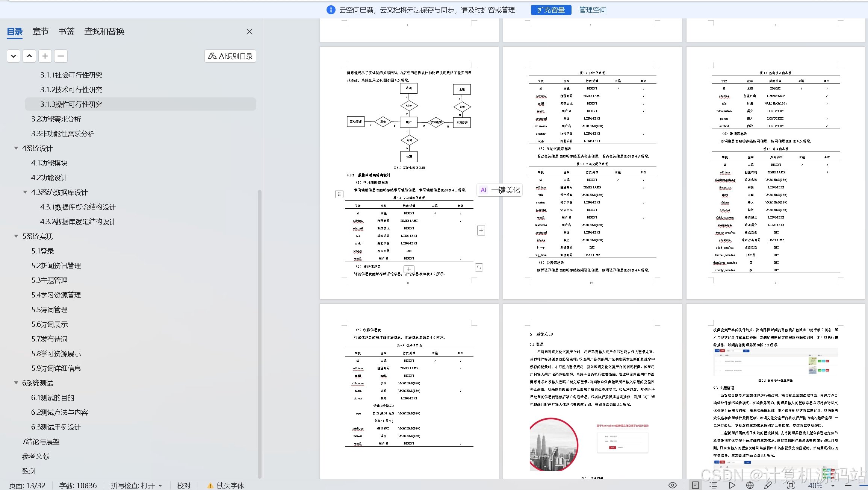Switch to 书签 tab
This screenshot has height=490, width=868.
67,32
